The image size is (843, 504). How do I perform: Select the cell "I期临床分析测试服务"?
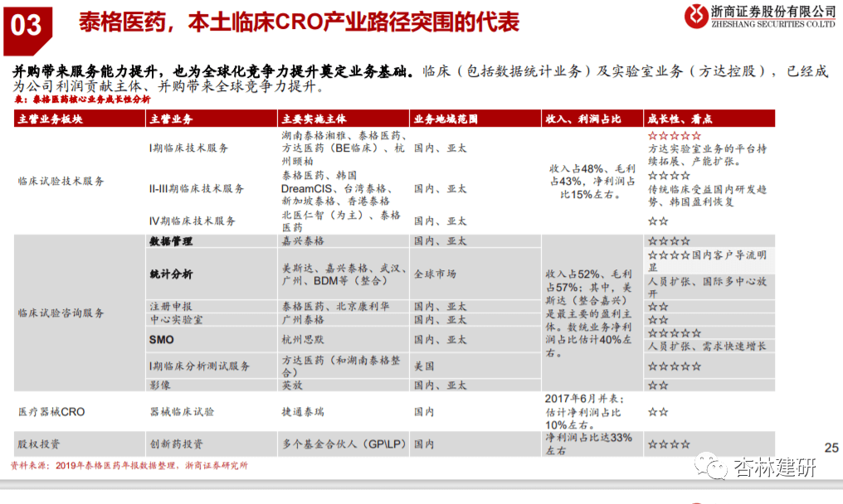pos(199,366)
